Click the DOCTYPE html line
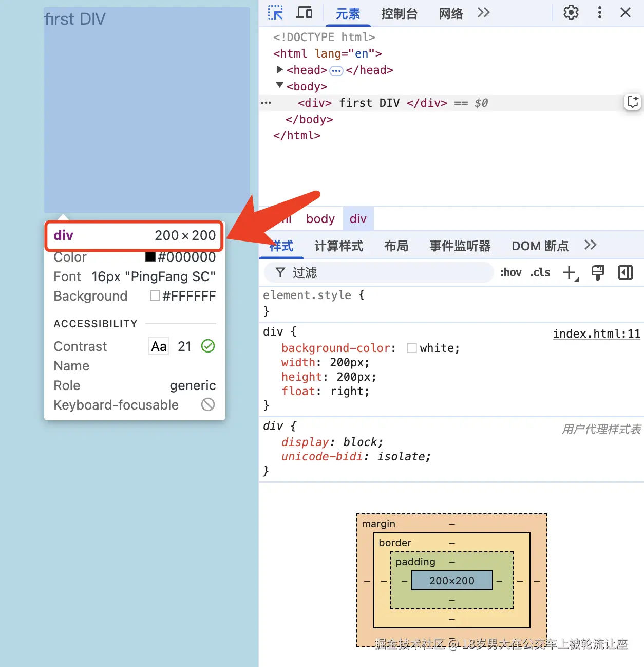The image size is (644, 667). tap(324, 37)
